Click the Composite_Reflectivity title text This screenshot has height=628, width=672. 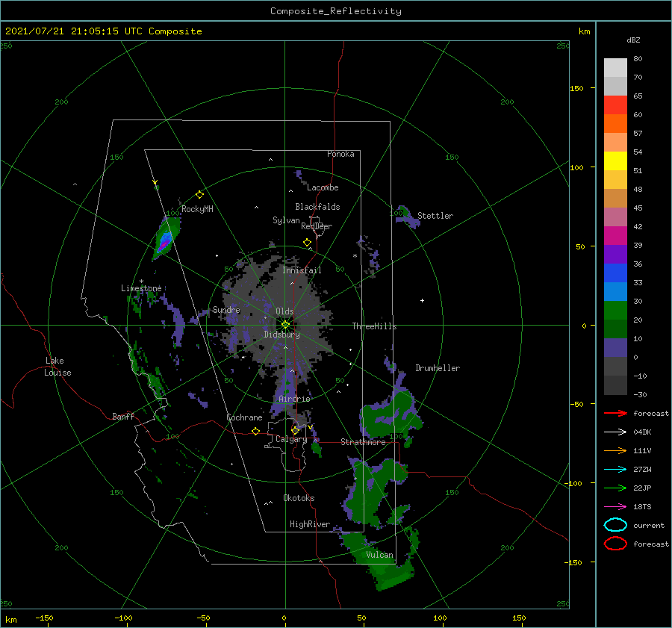point(335,11)
